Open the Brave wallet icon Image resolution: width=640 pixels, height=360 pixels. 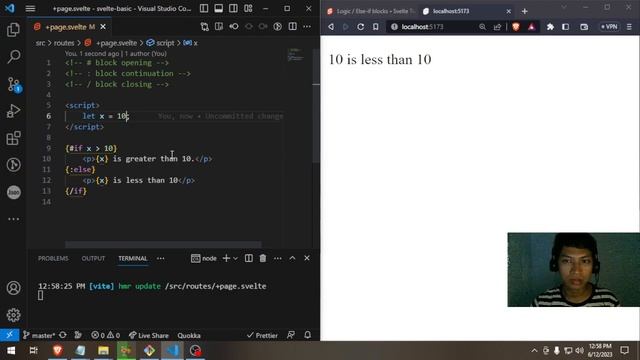[584, 27]
